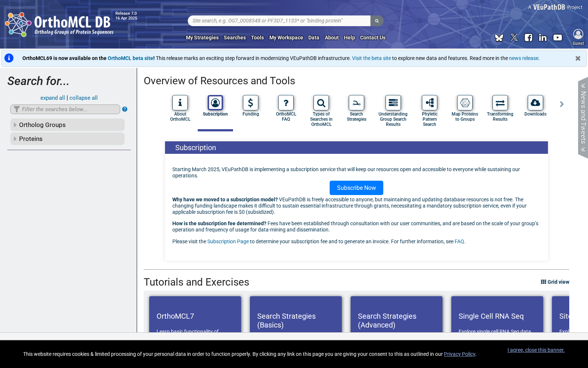Click the site search magnifier button
Image resolution: width=588 pixels, height=368 pixels.
tap(377, 21)
